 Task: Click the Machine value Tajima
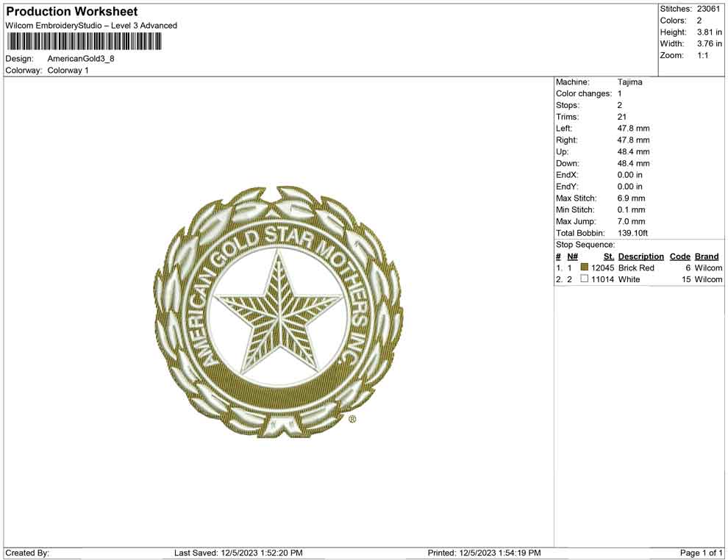coord(629,82)
